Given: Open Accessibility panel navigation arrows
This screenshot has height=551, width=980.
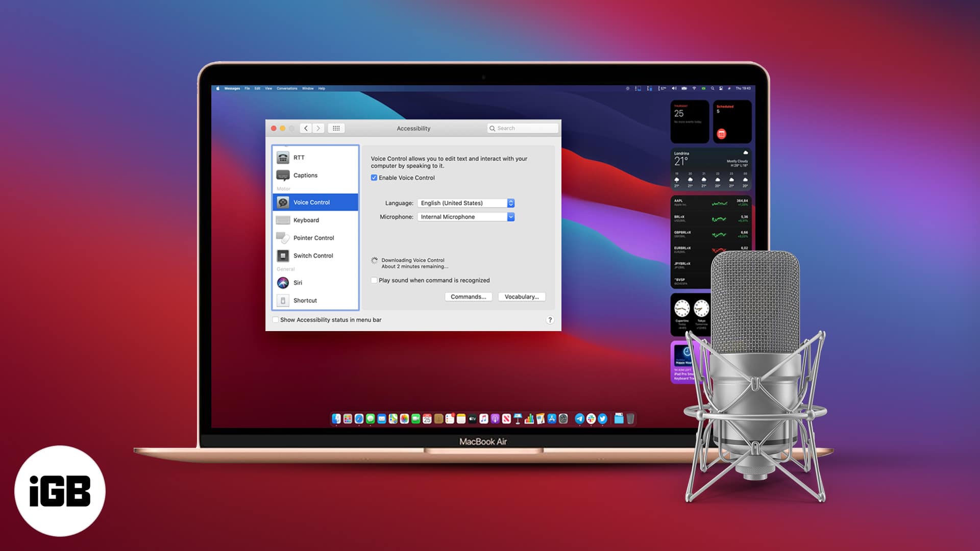Looking at the screenshot, I should point(312,128).
